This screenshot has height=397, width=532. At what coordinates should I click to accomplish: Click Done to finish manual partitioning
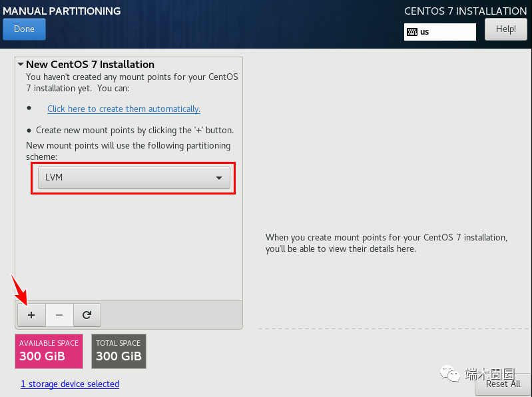[x=24, y=29]
